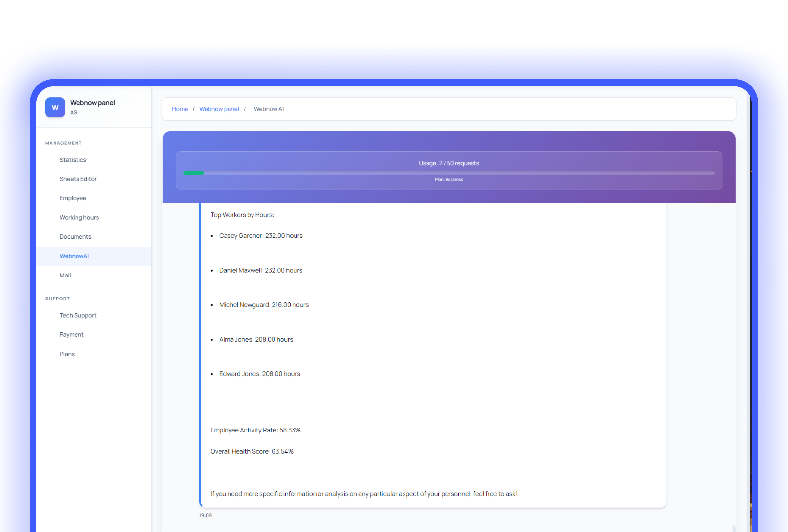Click the 19:09 message timestamp

(205, 515)
